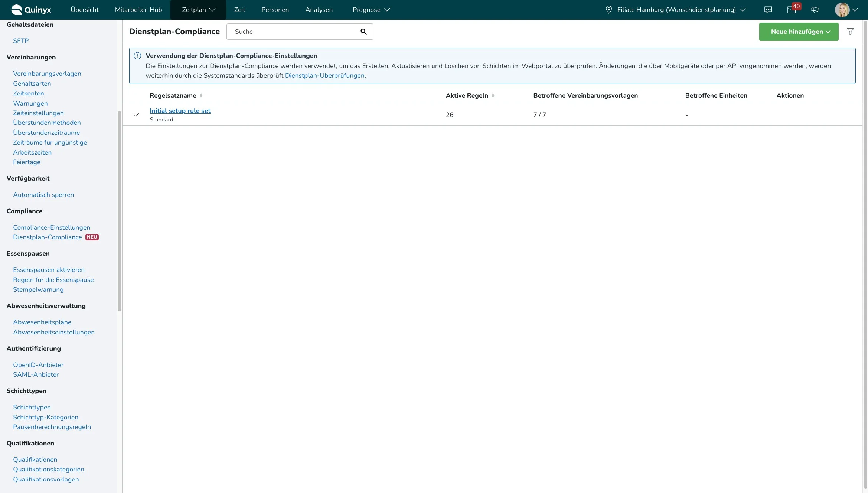Follow the Dienstplan-Überprüfungen link
The height and width of the screenshot is (493, 868).
click(324, 75)
